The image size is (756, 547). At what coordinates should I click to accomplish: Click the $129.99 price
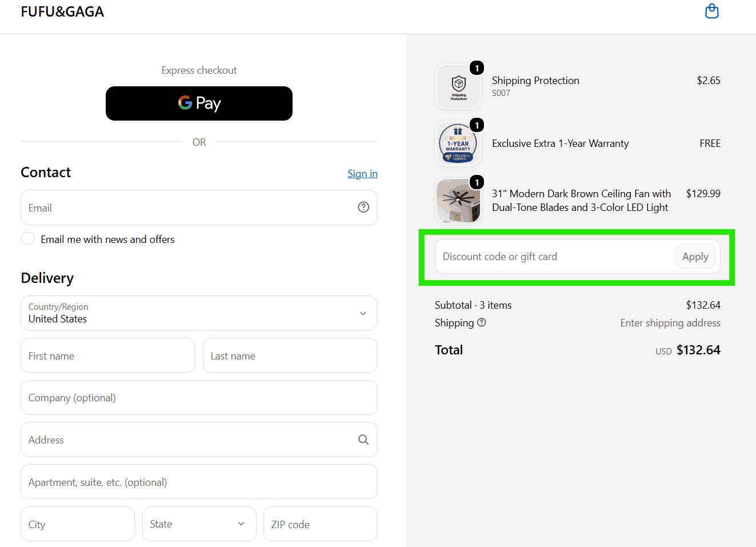pos(703,194)
